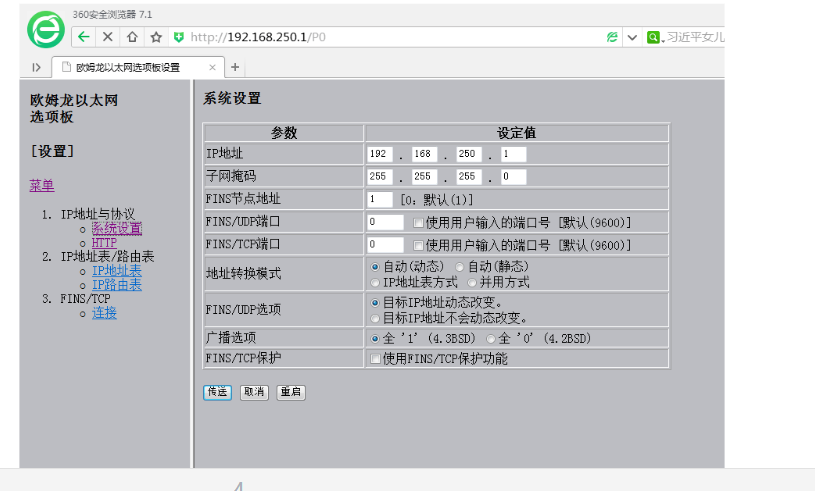
Task: Expand the address bar dropdown arrow
Action: click(632, 37)
